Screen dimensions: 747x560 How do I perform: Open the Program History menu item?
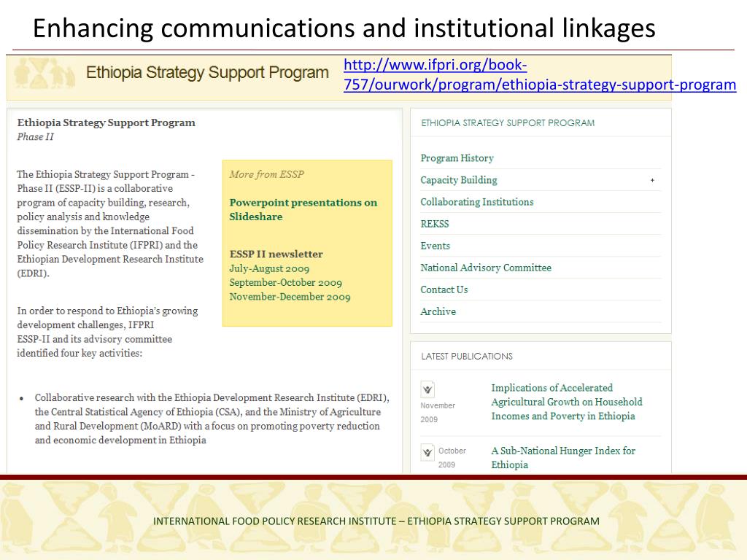pyautogui.click(x=457, y=158)
